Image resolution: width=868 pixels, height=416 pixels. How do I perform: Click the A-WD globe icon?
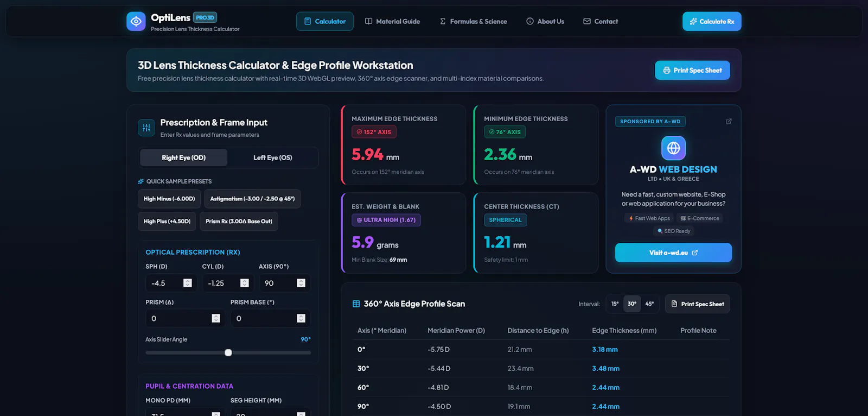tap(673, 148)
